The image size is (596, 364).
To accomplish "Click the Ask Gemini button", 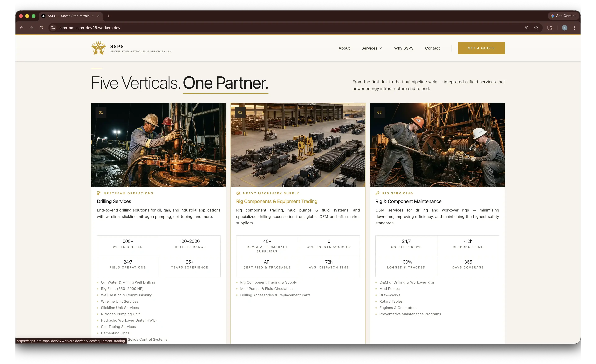I will coord(563,16).
